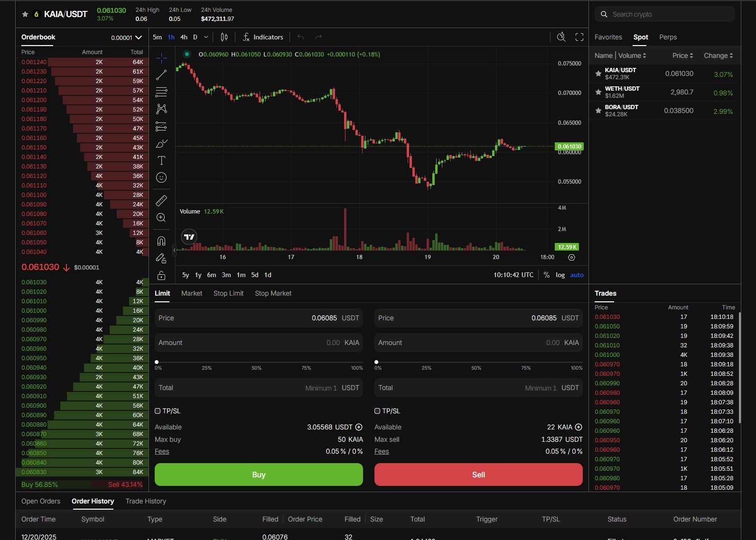This screenshot has width=756, height=540.
Task: Switch to the Stop Limit order tab
Action: [228, 293]
